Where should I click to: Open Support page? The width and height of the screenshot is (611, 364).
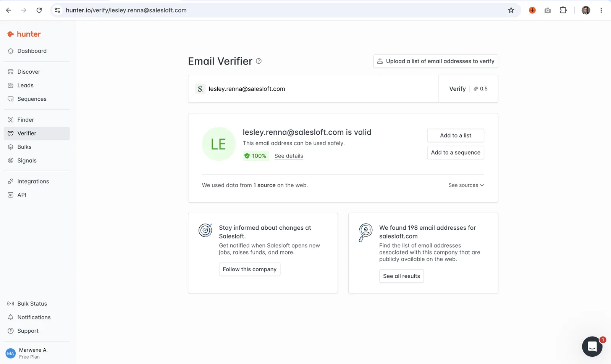point(37,331)
